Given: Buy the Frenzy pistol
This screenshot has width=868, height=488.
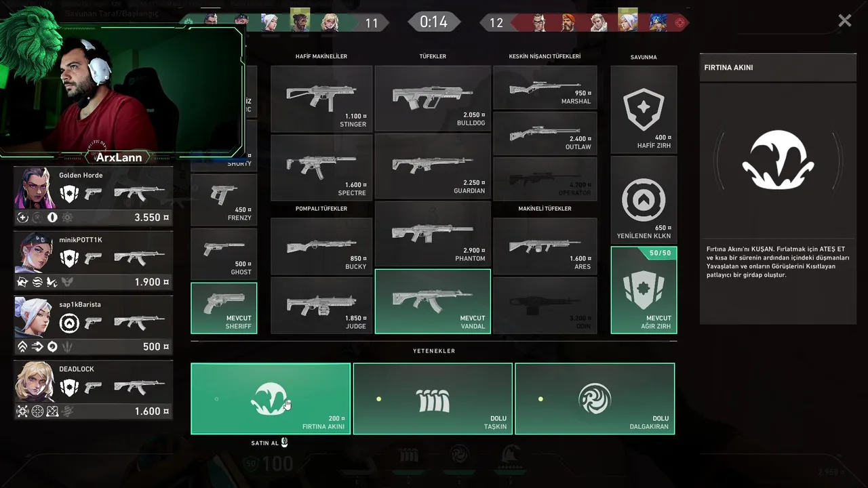Looking at the screenshot, I should coord(224,200).
